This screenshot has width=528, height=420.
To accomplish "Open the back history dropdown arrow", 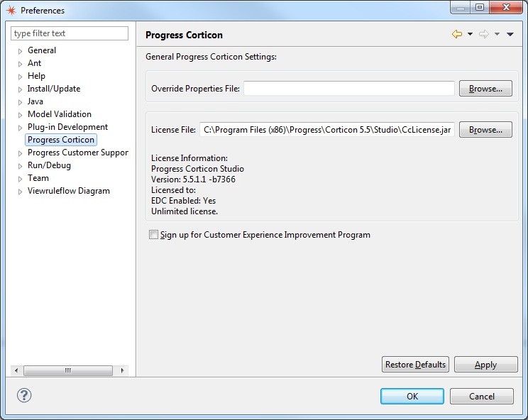I will 470,34.
